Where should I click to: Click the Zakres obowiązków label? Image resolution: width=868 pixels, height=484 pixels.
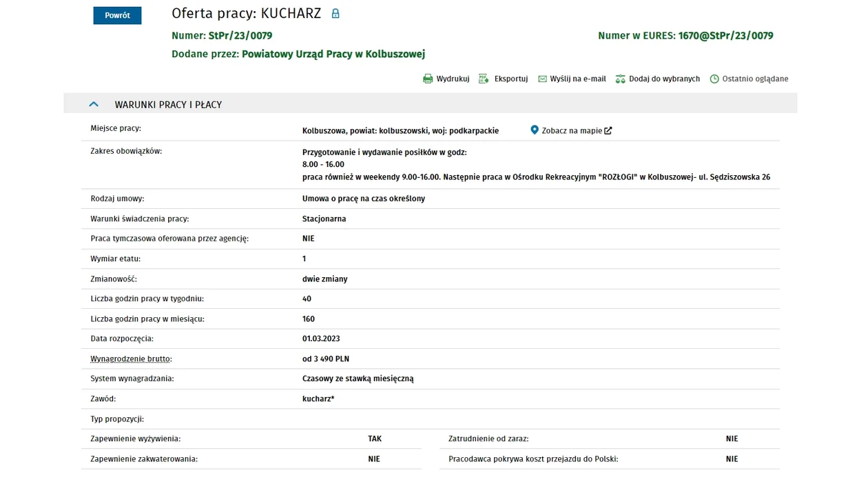tap(126, 151)
